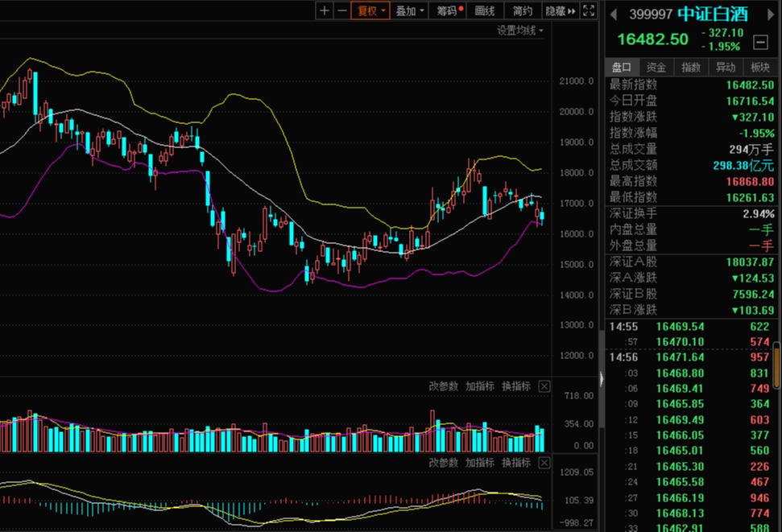
Task: Click the 最低指数 value 16261.63
Action: [750, 198]
